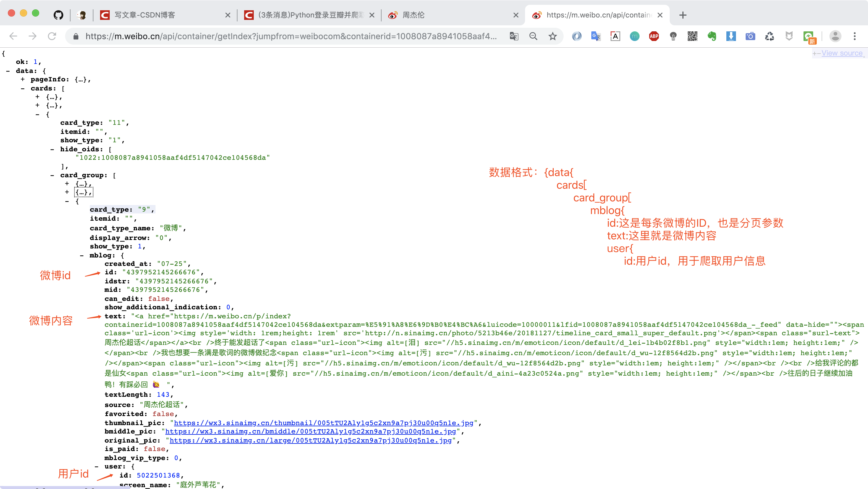Open the camera screenshot extension

[750, 36]
